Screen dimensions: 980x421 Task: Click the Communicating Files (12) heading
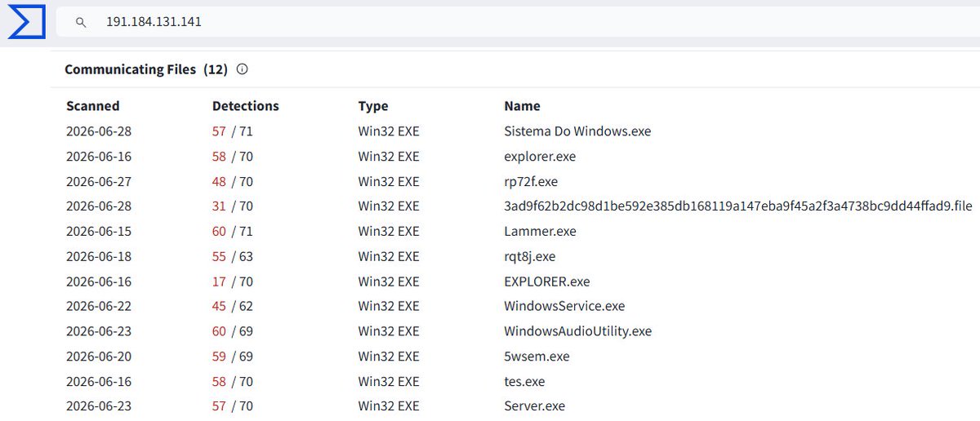145,69
